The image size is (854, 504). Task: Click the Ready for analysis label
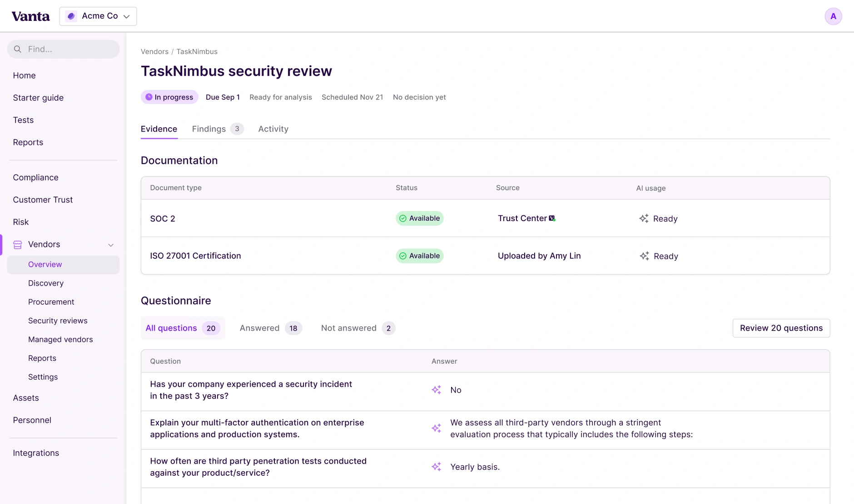(x=281, y=97)
